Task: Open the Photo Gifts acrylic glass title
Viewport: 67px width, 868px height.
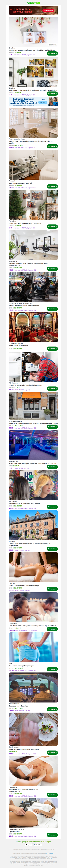Action: tap(25, 223)
